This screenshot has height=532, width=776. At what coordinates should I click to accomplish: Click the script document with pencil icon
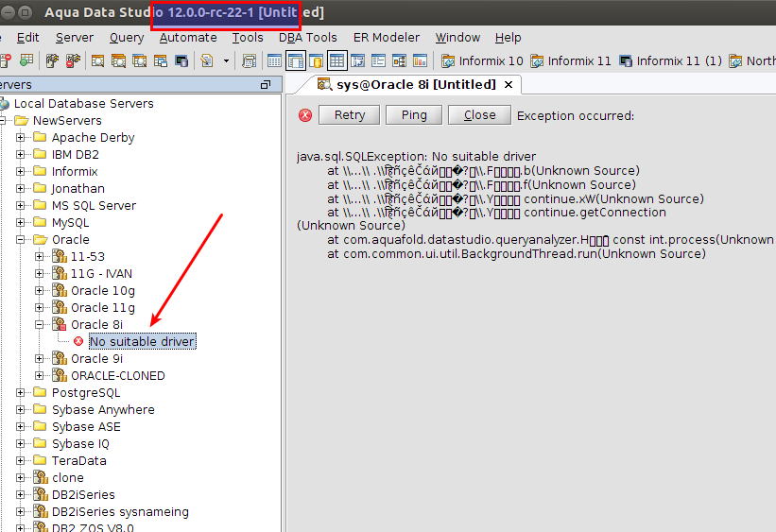(207, 60)
